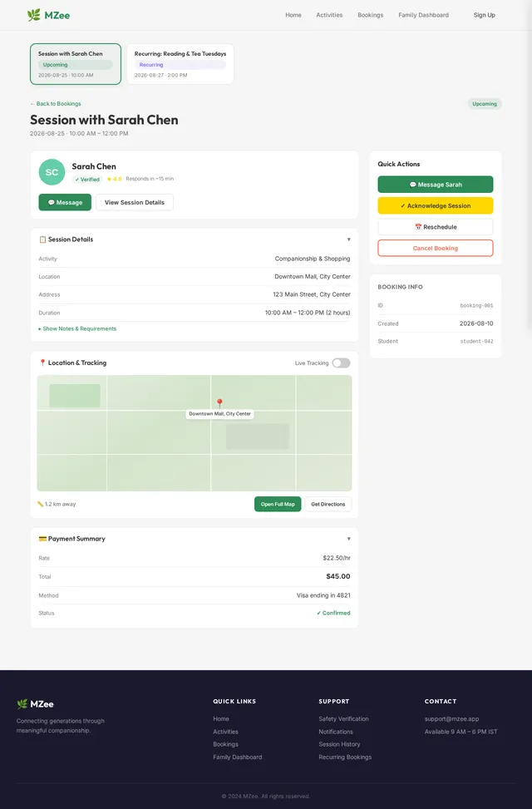The image size is (532, 809).
Task: Open footer Bookings link
Action: click(x=225, y=744)
